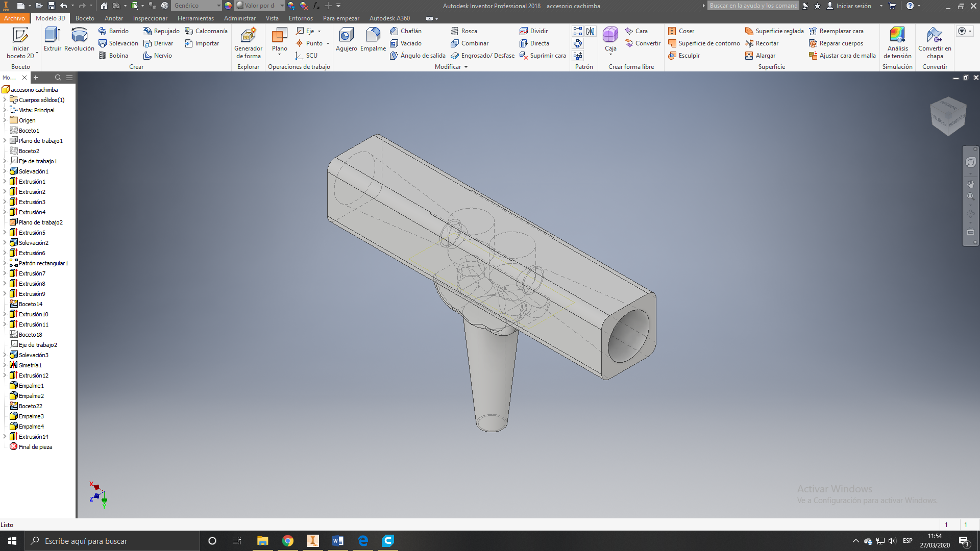Click the Agujero hole tool
The width and height of the screenshot is (980, 551).
pyautogui.click(x=347, y=39)
